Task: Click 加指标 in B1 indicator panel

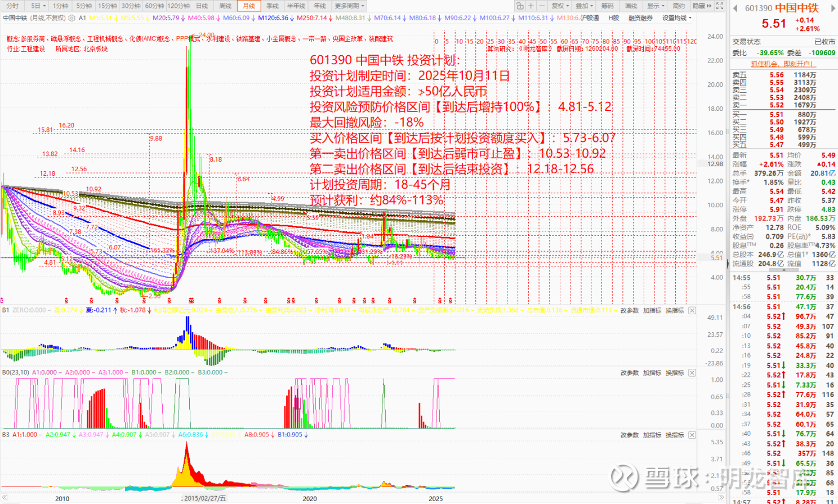Action: [x=652, y=310]
